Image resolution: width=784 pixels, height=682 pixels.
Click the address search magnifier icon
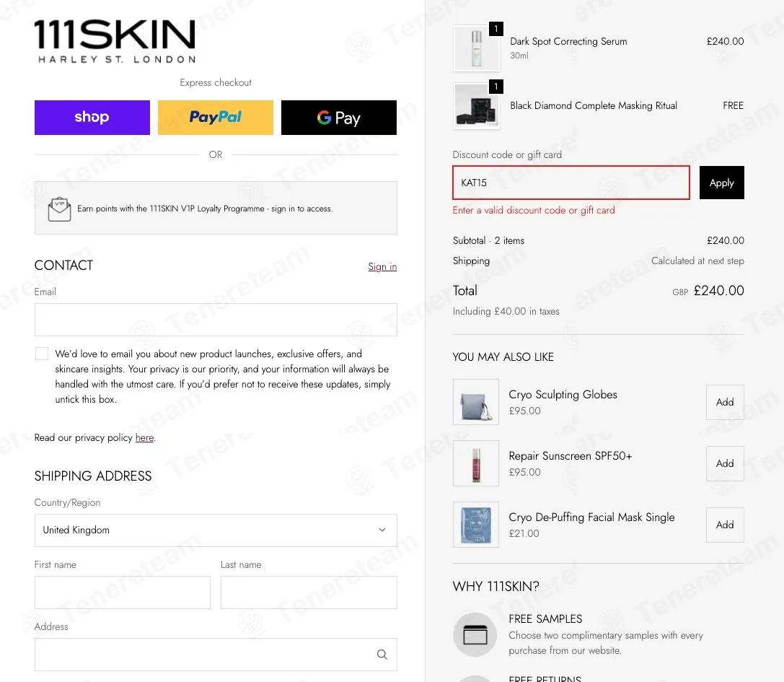click(382, 655)
